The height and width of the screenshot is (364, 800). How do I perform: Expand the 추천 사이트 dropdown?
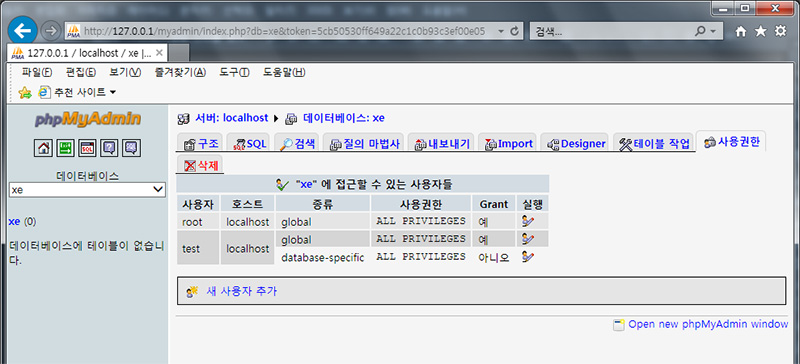click(x=113, y=92)
